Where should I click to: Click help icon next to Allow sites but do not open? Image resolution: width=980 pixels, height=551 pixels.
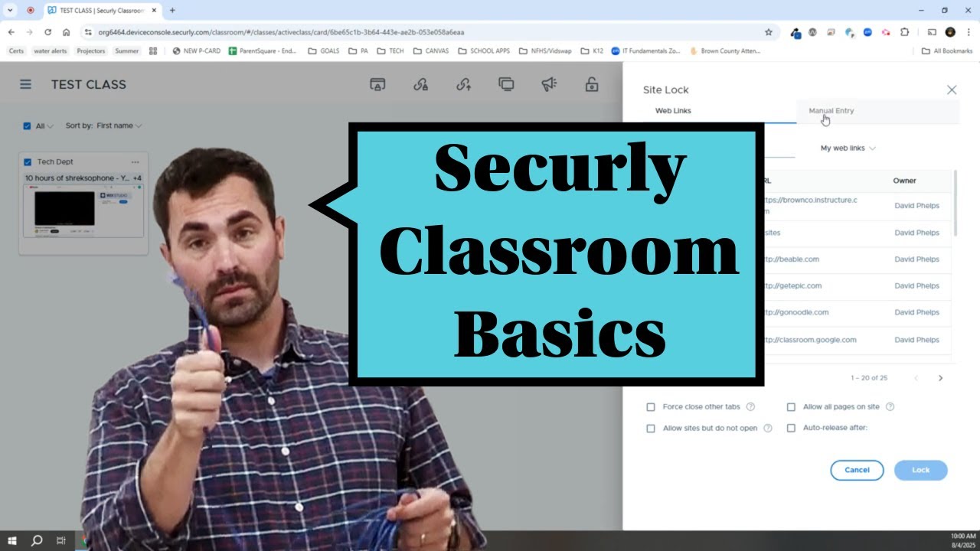[x=768, y=429]
